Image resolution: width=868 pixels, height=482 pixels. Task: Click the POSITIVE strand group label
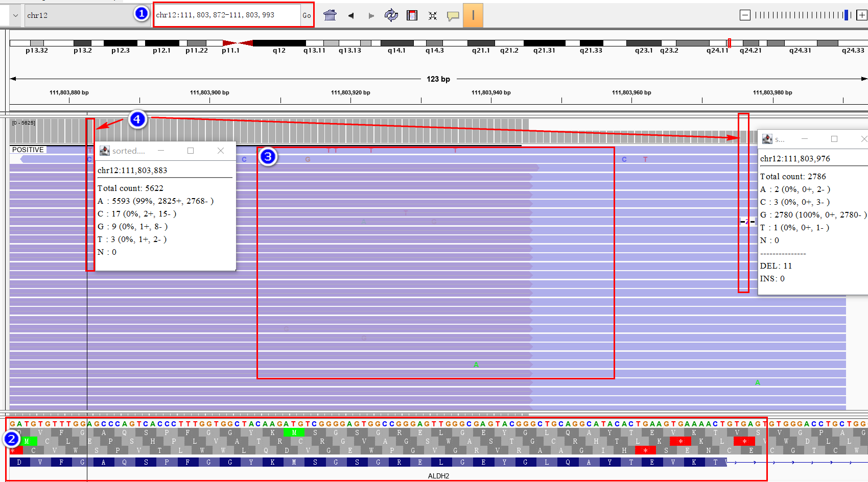28,149
